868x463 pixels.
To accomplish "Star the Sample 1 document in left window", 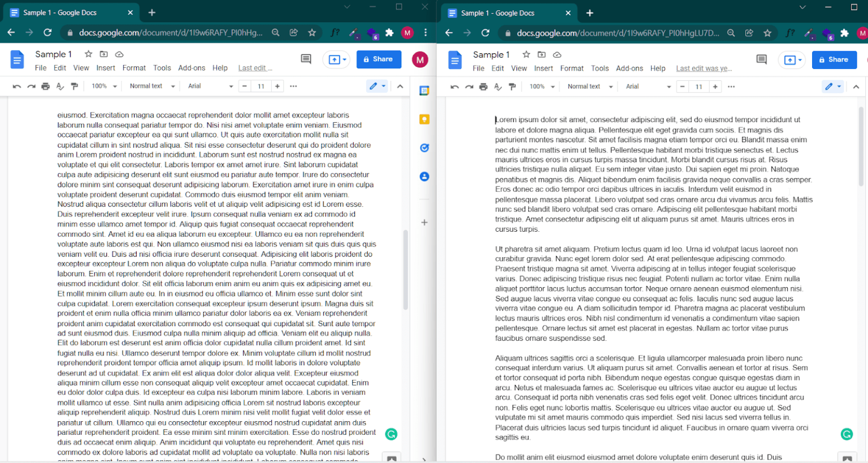I will pyautogui.click(x=88, y=54).
